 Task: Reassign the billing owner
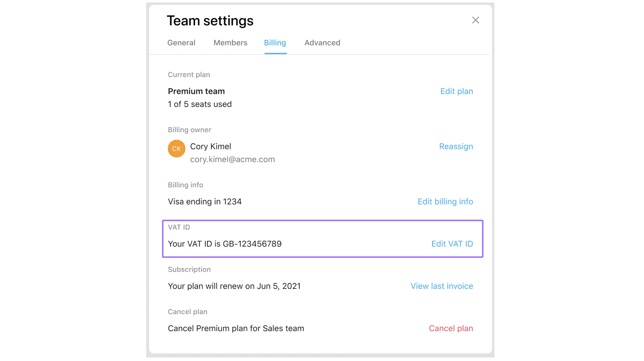coord(456,146)
